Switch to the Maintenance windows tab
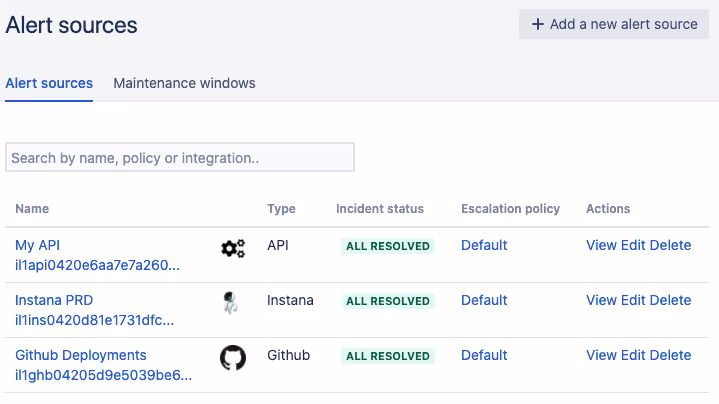Screen dimensions: 719x404 click(184, 83)
